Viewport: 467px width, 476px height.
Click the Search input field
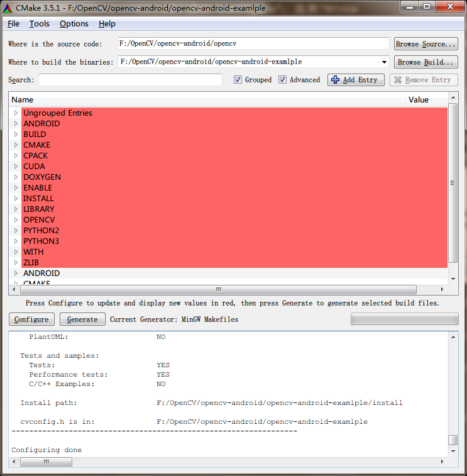coord(131,80)
